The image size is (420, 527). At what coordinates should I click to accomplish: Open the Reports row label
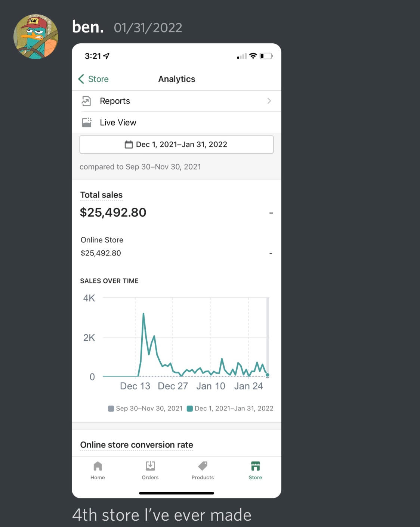tap(115, 101)
